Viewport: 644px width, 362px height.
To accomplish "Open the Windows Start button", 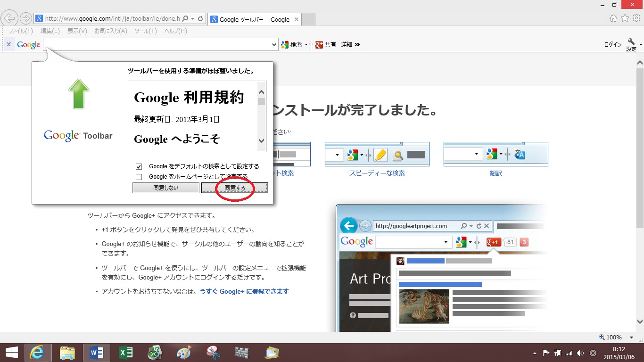I will [x=11, y=353].
